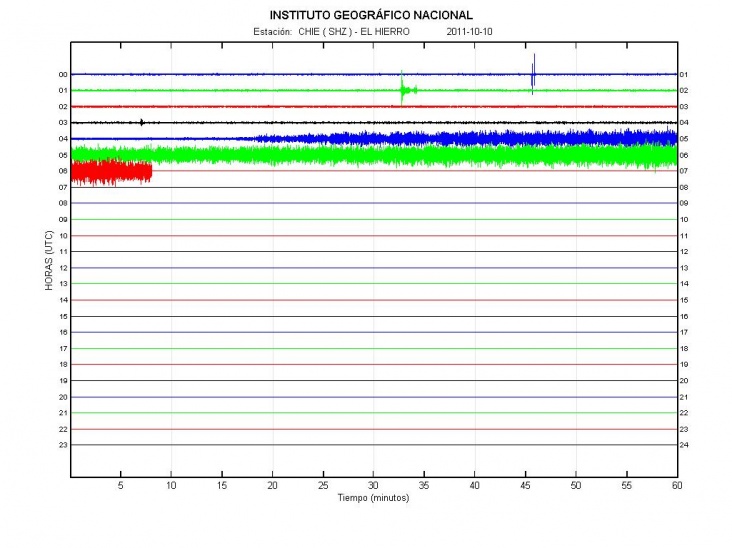Click the blue spike near minute 46

click(x=533, y=72)
